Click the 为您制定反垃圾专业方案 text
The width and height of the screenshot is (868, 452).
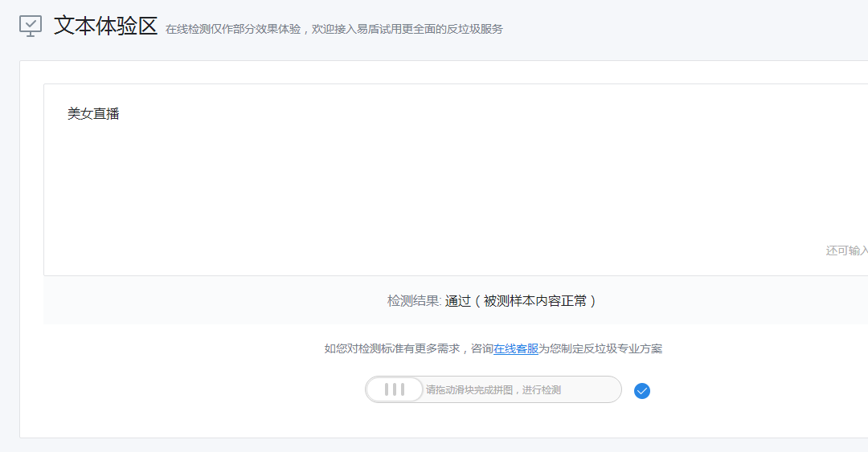coord(600,348)
